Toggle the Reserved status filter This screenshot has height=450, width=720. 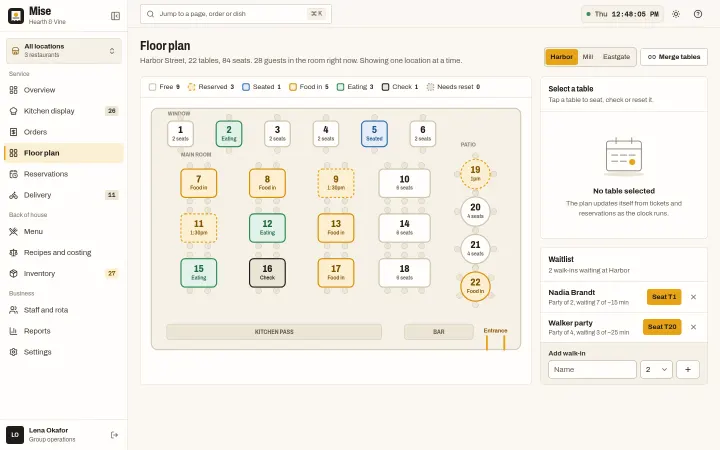coord(211,87)
